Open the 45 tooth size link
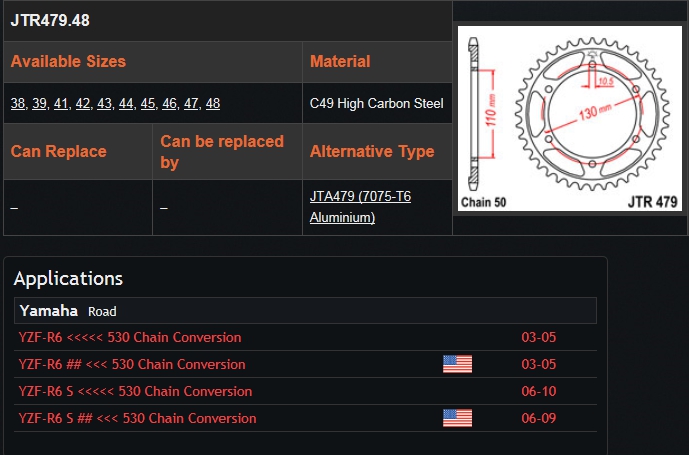The height and width of the screenshot is (455, 689). (x=148, y=103)
